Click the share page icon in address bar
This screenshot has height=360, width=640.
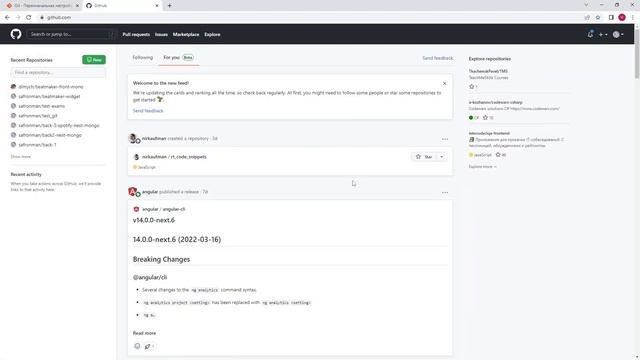[x=587, y=18]
